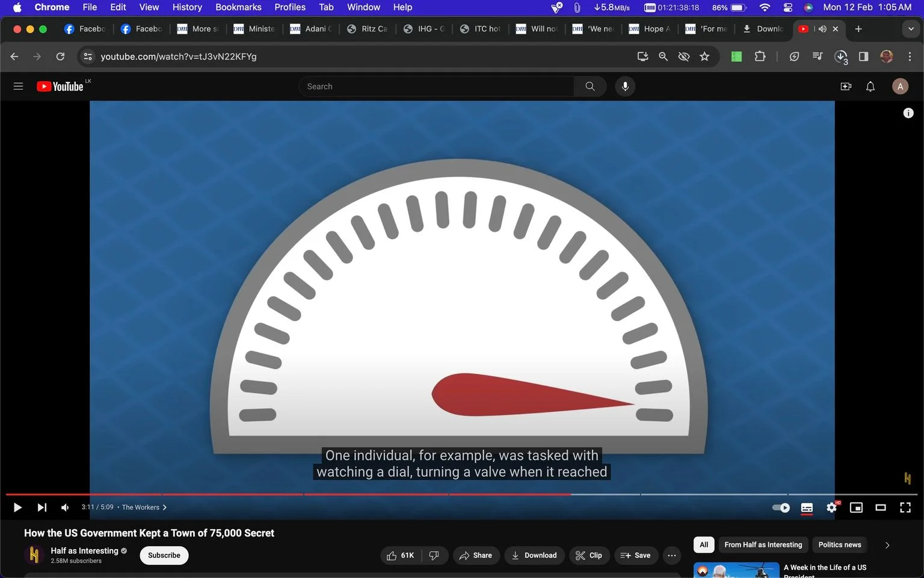The height and width of the screenshot is (578, 924).
Task: Expand The Workers chapter list
Action: (x=144, y=508)
